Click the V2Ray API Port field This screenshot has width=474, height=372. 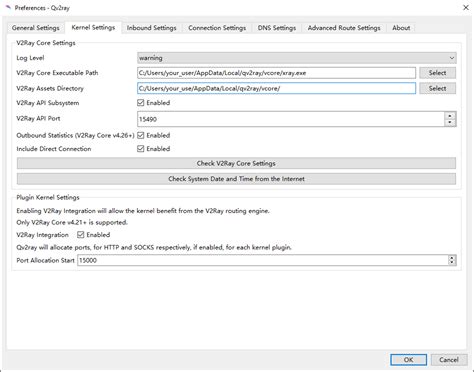coord(291,119)
